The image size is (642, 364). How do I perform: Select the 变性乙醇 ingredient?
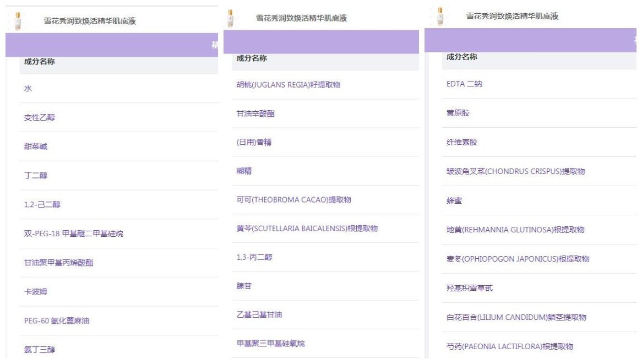coord(39,117)
